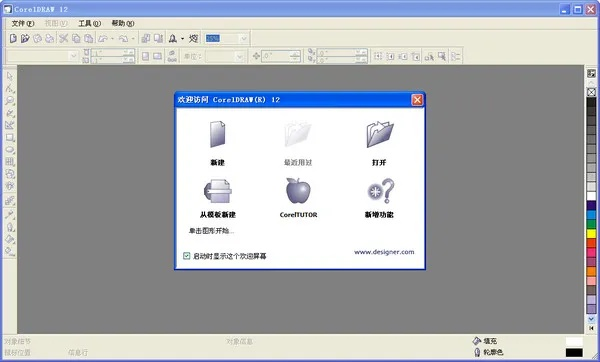Uncheck 启动时显示这个欢迎屏幕 checkbox

[186, 256]
